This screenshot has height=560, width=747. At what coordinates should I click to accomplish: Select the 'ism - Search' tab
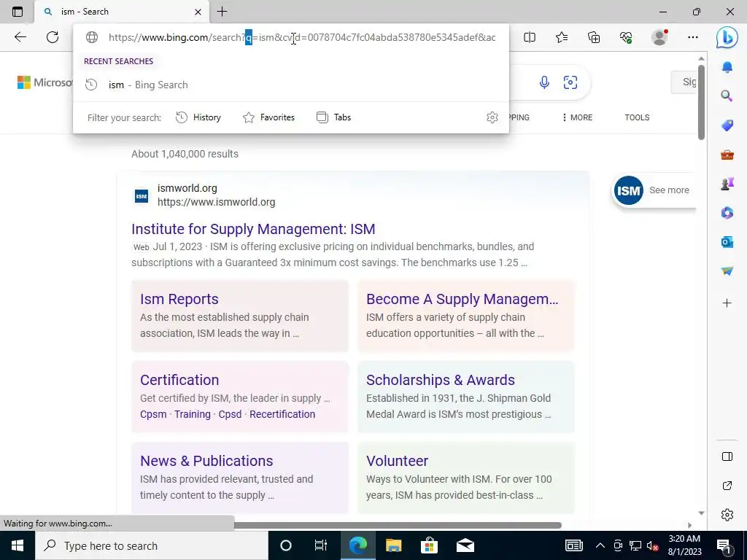pos(122,12)
